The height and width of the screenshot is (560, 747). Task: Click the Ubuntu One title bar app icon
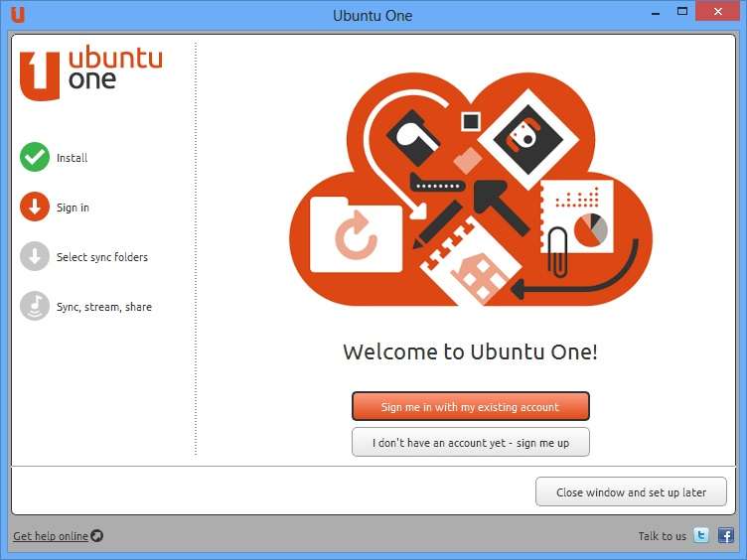(18, 14)
